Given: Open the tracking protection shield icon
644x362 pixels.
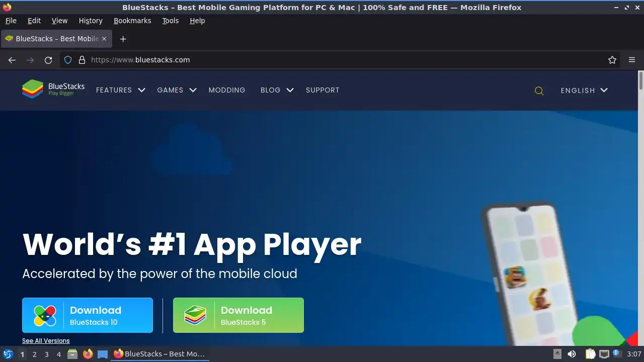Looking at the screenshot, I should tap(68, 60).
